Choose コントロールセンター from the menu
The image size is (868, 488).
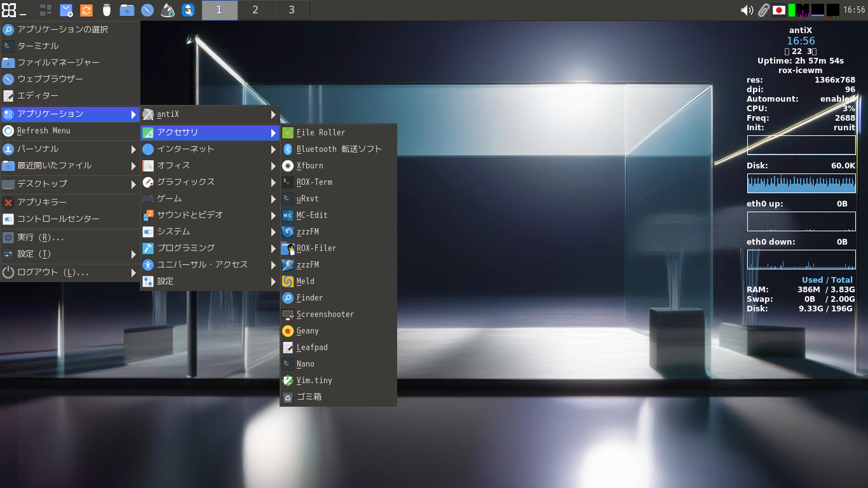(x=58, y=219)
